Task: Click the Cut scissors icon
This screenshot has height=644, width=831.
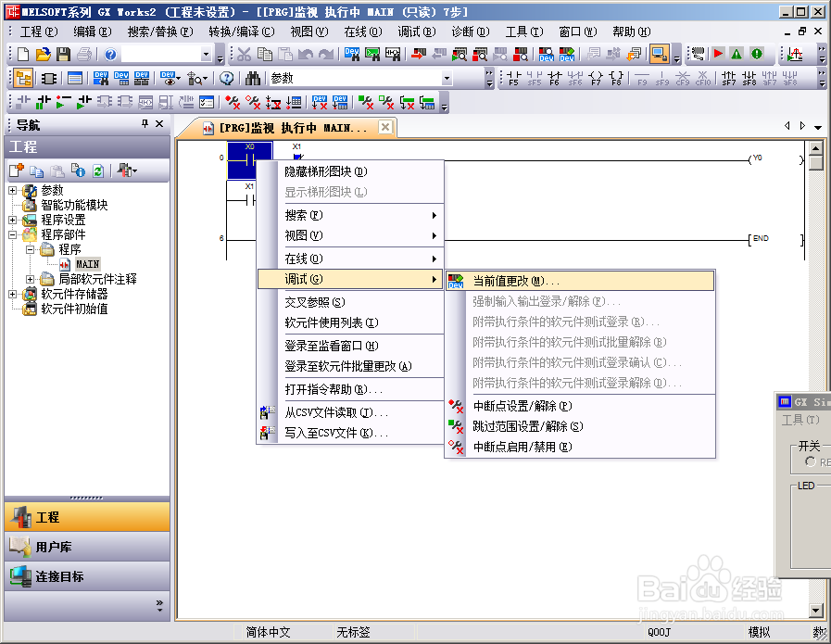Action: [245, 54]
